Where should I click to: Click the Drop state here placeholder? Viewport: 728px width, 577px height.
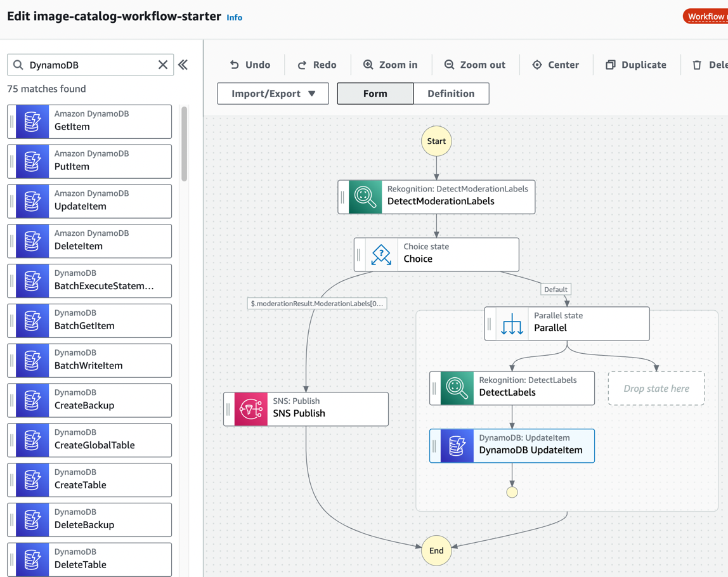point(656,389)
